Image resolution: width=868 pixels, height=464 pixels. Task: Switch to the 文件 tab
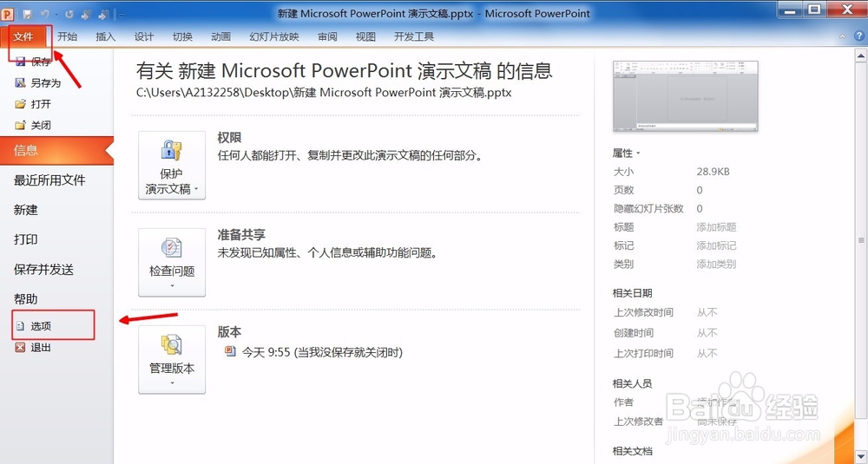click(x=23, y=36)
